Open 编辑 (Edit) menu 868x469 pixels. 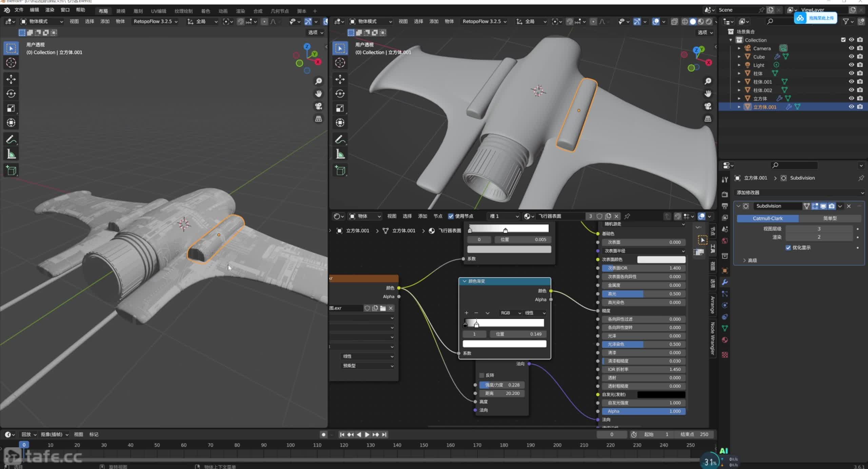[34, 10]
